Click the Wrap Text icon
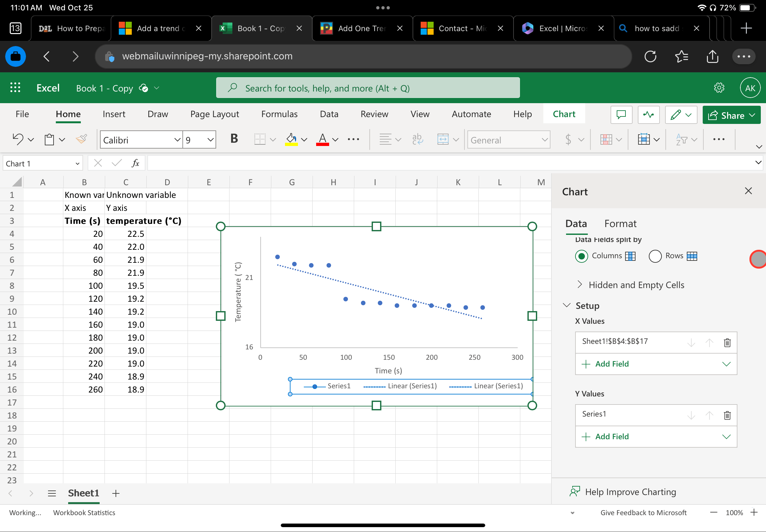 (417, 139)
